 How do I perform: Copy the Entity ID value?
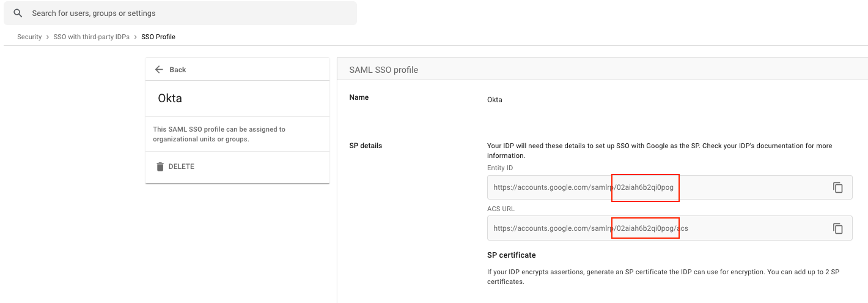pos(838,187)
